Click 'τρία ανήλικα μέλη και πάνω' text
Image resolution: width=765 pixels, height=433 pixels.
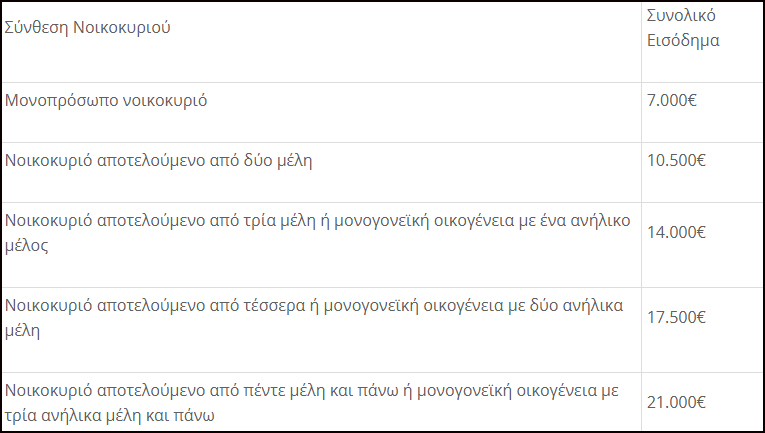[110, 415]
